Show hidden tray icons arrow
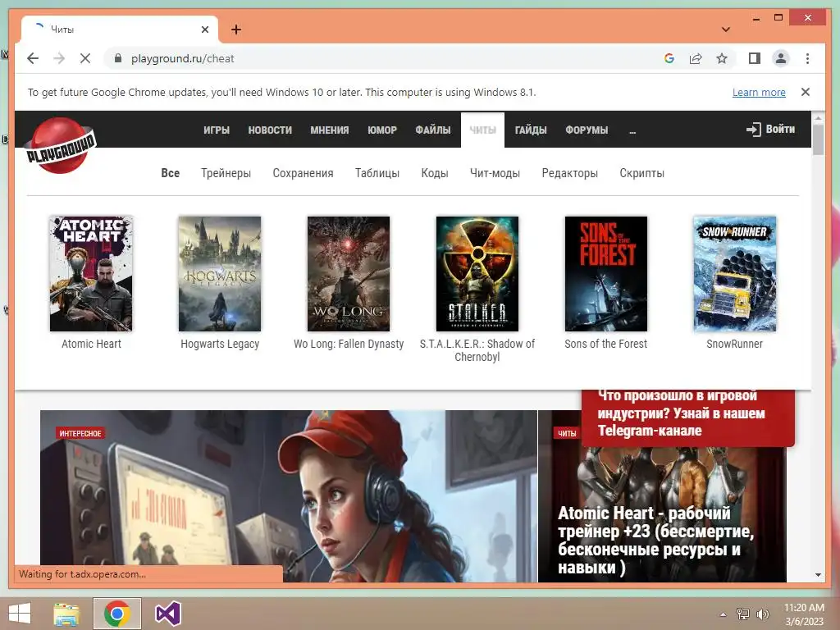Screen dimensions: 840x630 point(724,614)
